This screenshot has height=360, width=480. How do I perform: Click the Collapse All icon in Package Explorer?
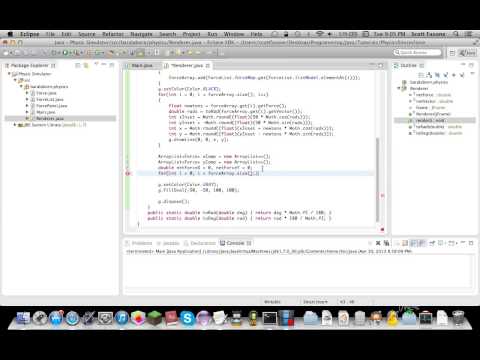(78, 65)
